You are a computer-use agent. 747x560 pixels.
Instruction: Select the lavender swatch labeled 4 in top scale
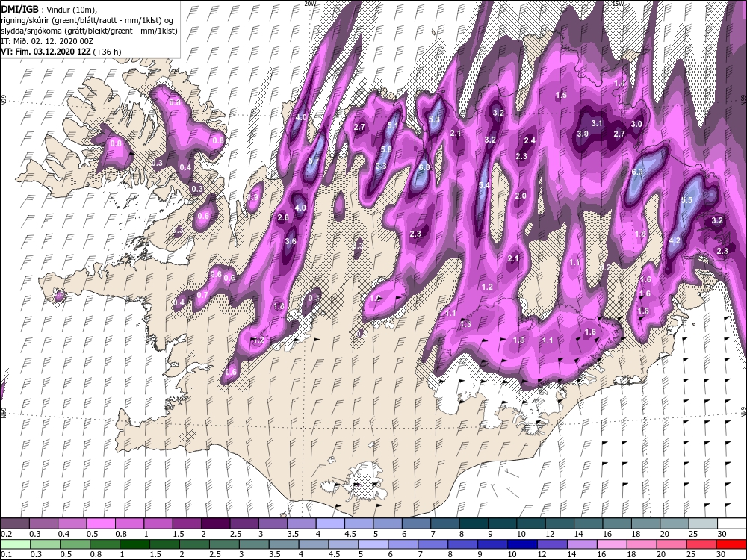(x=330, y=524)
